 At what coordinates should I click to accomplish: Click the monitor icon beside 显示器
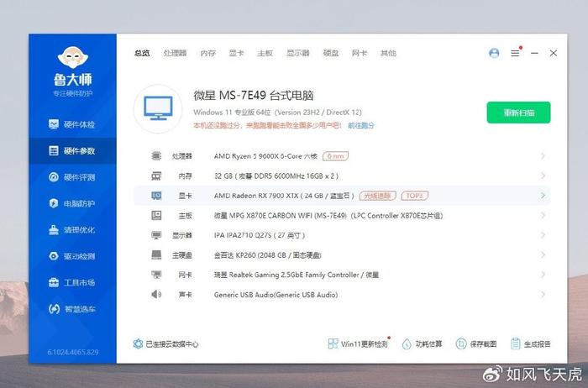156,235
